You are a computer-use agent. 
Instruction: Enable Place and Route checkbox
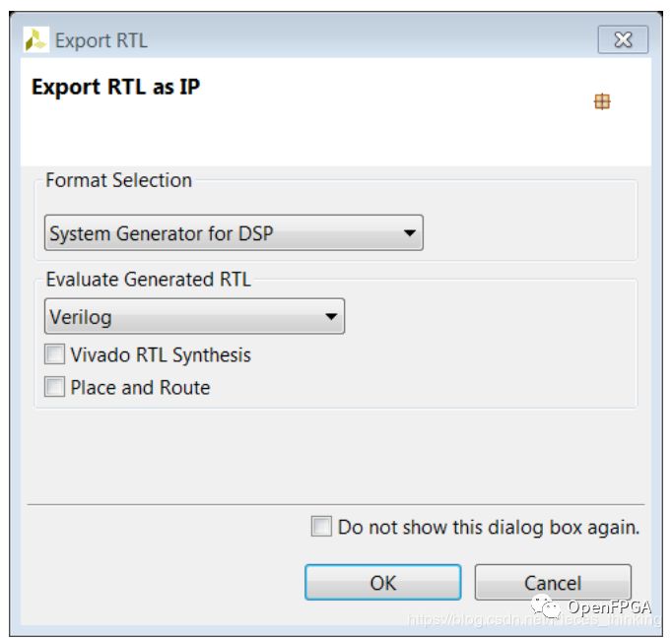point(55,387)
